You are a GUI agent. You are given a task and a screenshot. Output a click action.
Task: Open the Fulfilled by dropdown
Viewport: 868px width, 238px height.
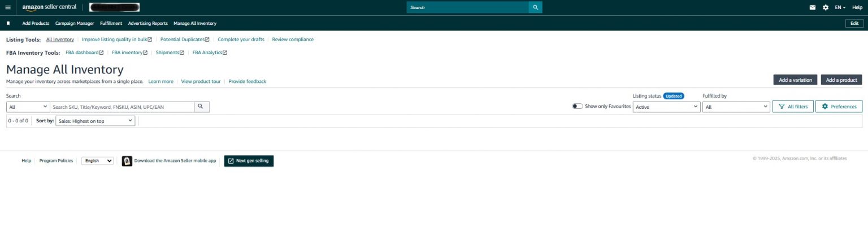click(736, 107)
